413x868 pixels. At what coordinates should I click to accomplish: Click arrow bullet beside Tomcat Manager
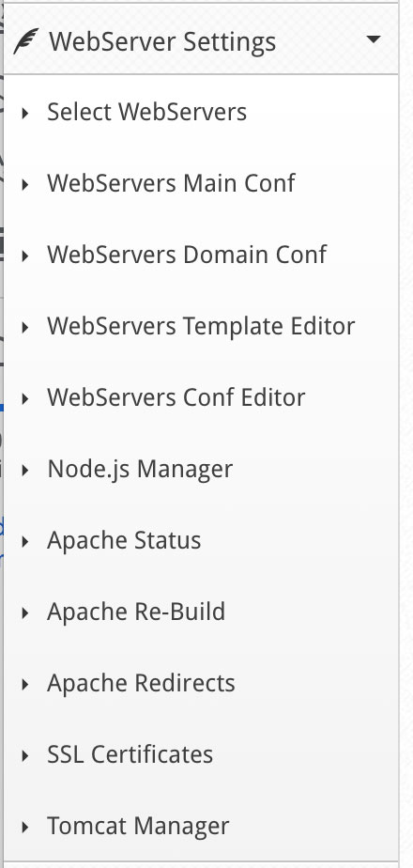(25, 828)
